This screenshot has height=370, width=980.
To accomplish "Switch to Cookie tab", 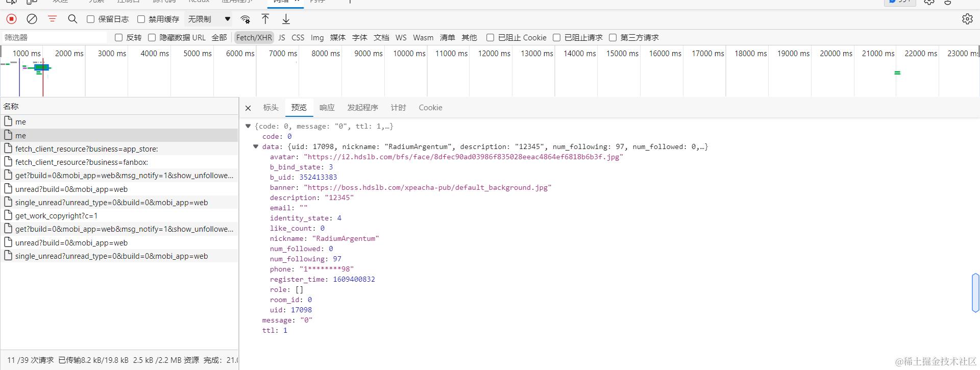I will click(x=431, y=108).
